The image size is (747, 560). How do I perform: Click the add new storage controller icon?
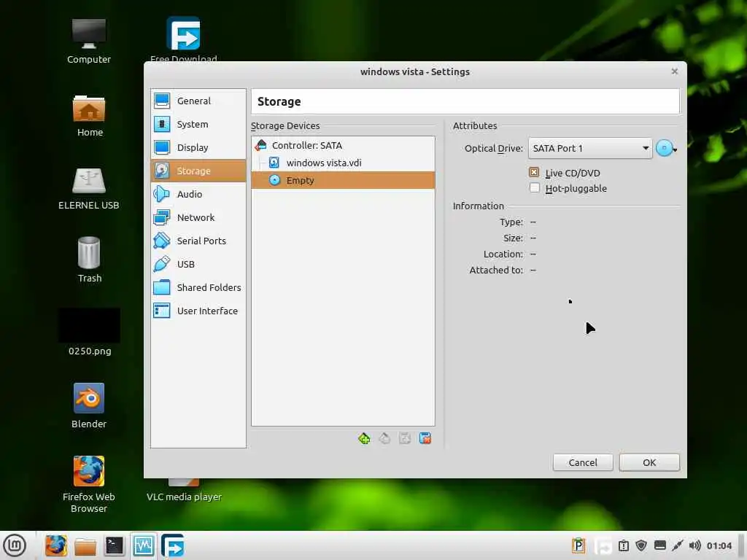[365, 438]
